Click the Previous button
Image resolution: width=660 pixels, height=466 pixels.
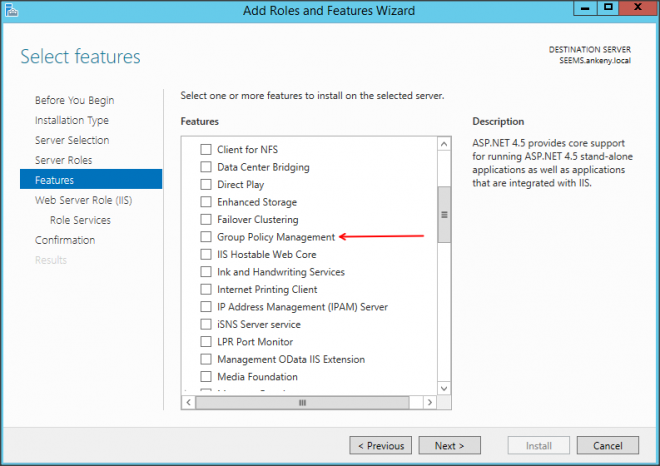point(380,446)
